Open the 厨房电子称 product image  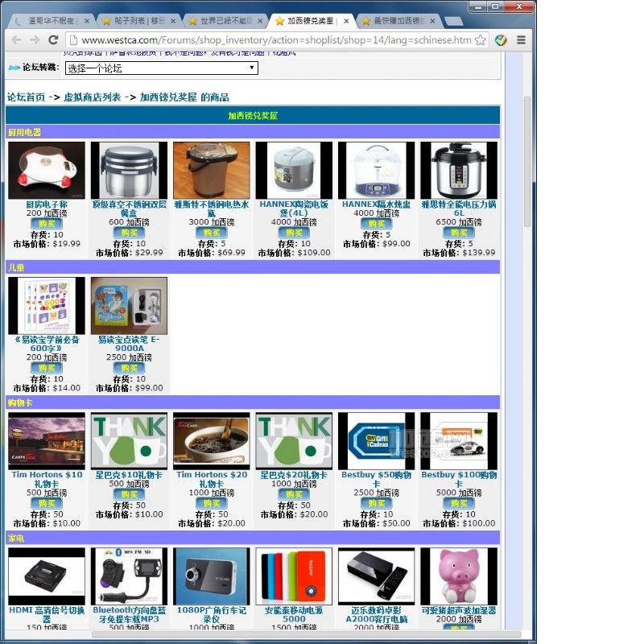click(x=47, y=171)
